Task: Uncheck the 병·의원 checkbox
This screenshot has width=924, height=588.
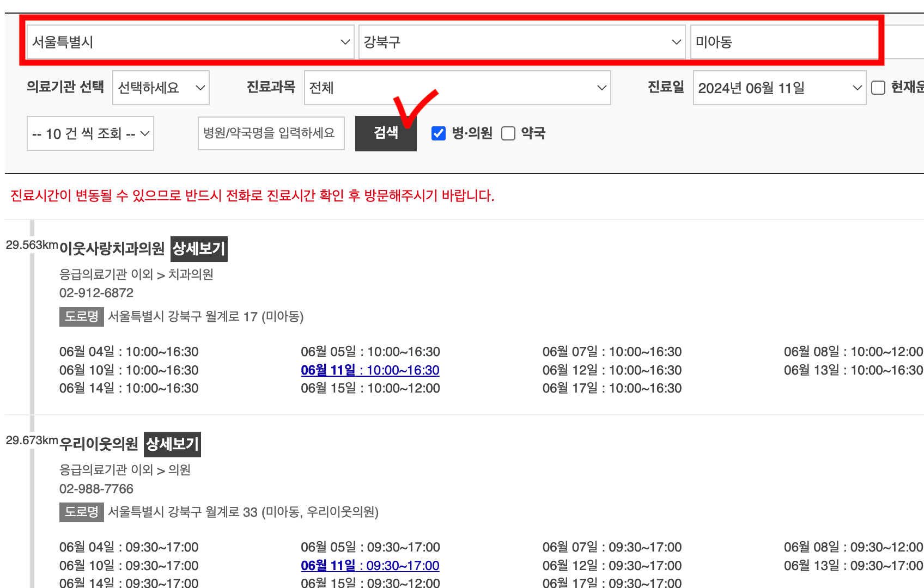Action: pos(438,133)
